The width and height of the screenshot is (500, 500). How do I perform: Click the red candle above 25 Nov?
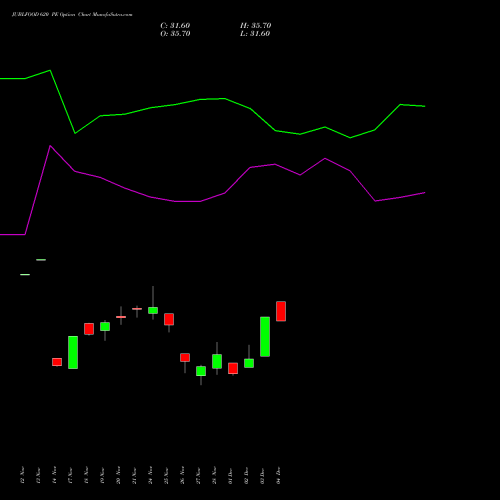pos(169,319)
